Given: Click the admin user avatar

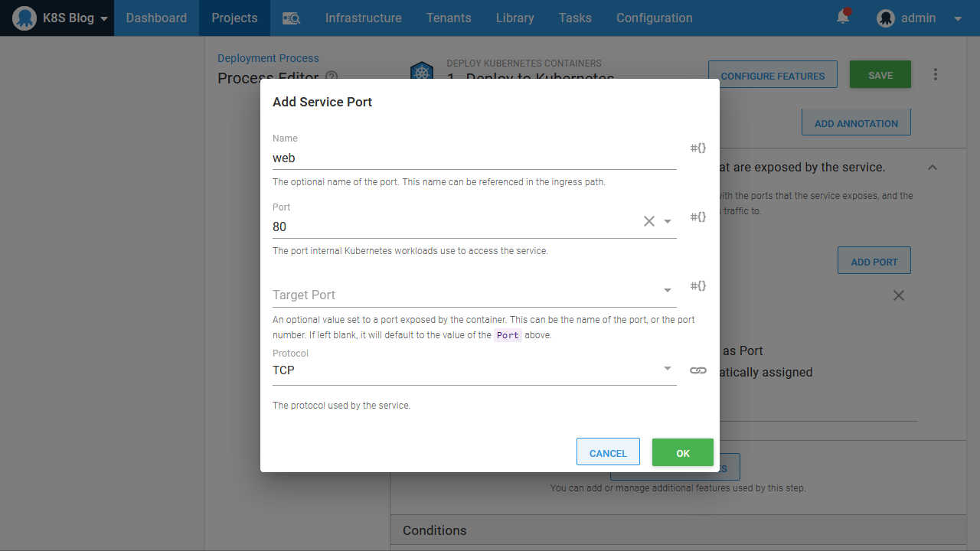Looking at the screenshot, I should pyautogui.click(x=886, y=18).
